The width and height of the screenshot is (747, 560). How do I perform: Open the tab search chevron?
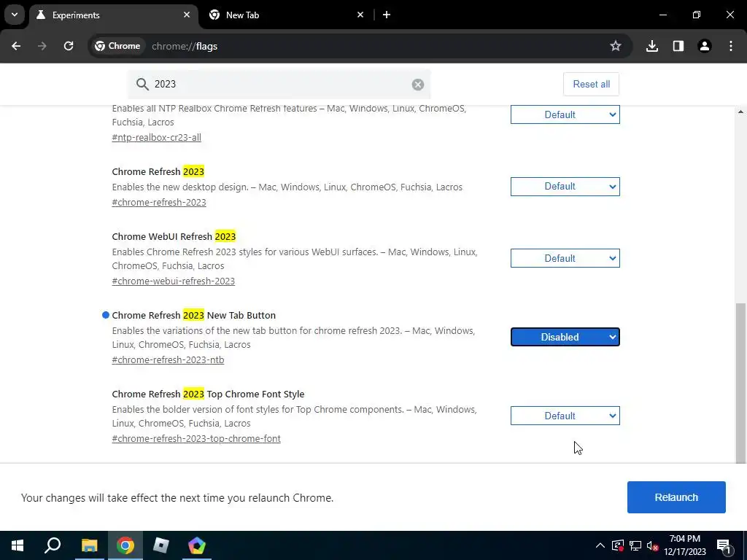coord(15,15)
